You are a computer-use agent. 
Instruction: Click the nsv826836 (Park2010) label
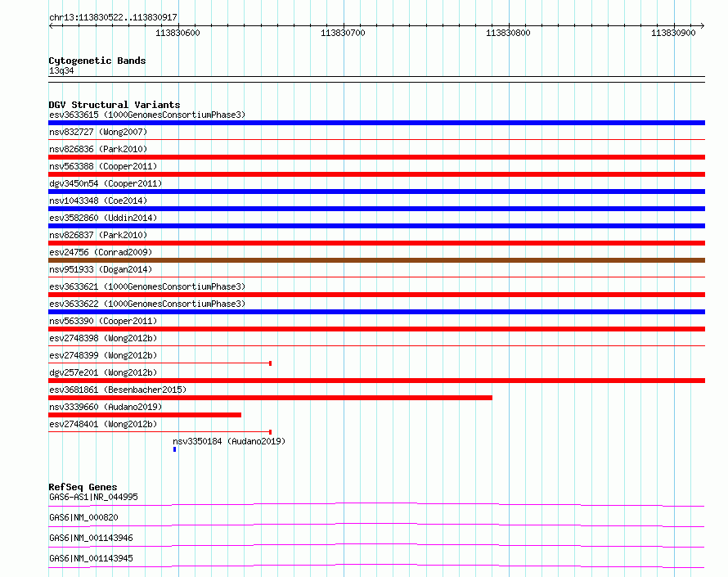coord(98,149)
